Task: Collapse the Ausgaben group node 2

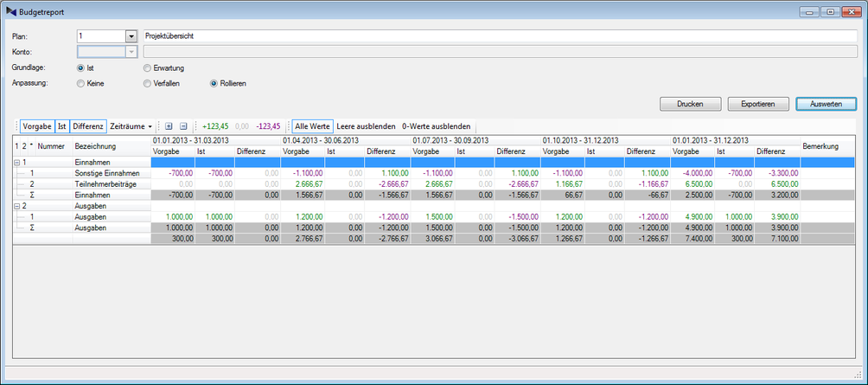Action: [x=18, y=206]
